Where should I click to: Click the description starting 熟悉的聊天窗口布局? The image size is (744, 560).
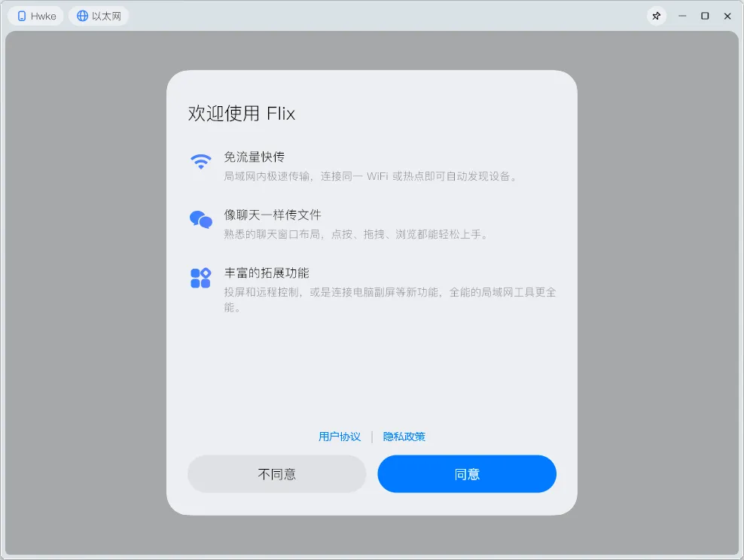(x=356, y=234)
